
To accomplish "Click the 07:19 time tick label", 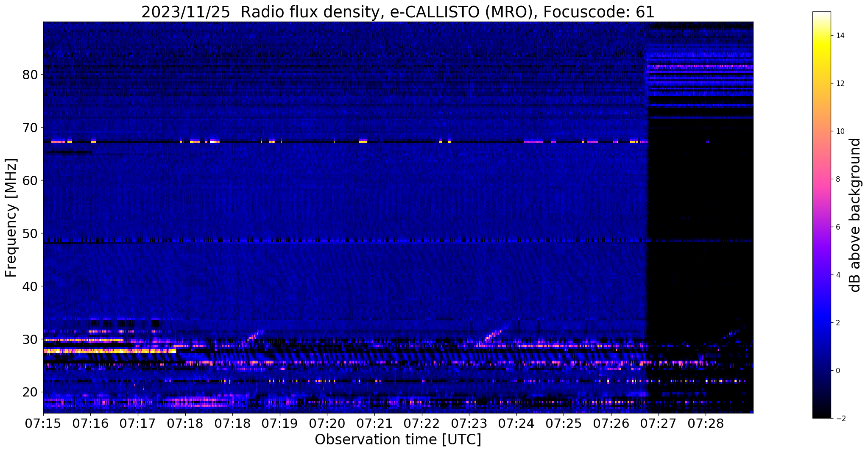I will (x=279, y=424).
